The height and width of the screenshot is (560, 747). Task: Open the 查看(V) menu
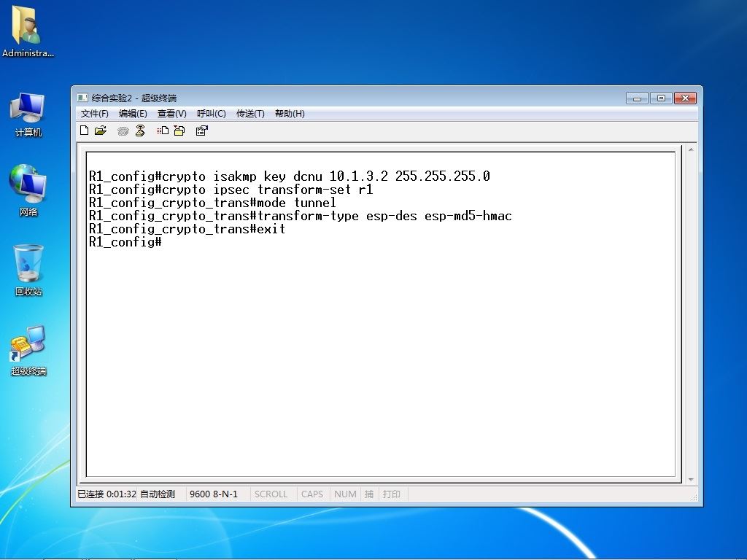pyautogui.click(x=172, y=113)
